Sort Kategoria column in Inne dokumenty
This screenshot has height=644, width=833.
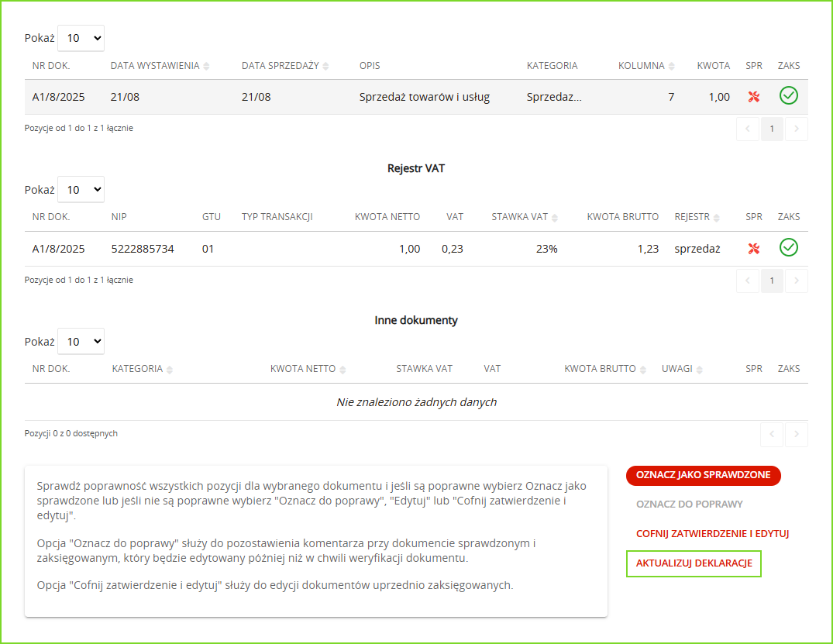[x=143, y=369]
